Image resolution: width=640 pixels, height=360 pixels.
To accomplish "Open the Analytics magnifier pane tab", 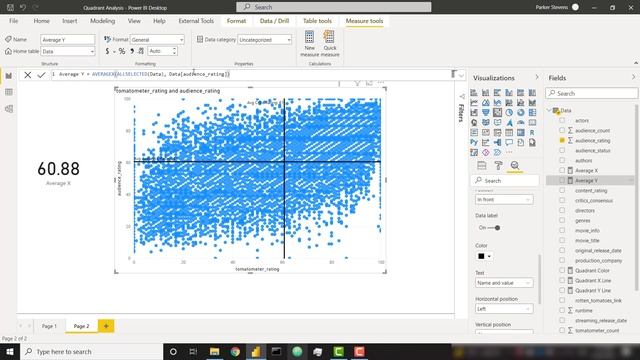I will tap(515, 165).
